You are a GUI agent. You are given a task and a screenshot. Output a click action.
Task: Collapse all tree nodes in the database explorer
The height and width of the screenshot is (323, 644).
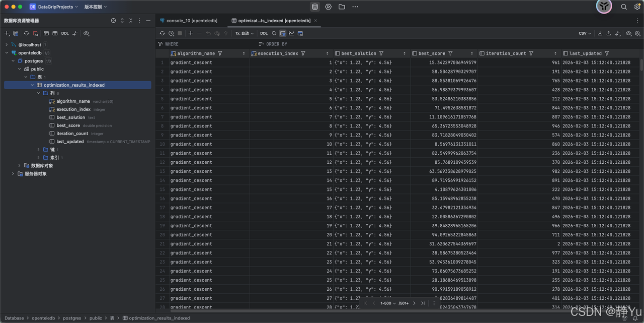[131, 21]
